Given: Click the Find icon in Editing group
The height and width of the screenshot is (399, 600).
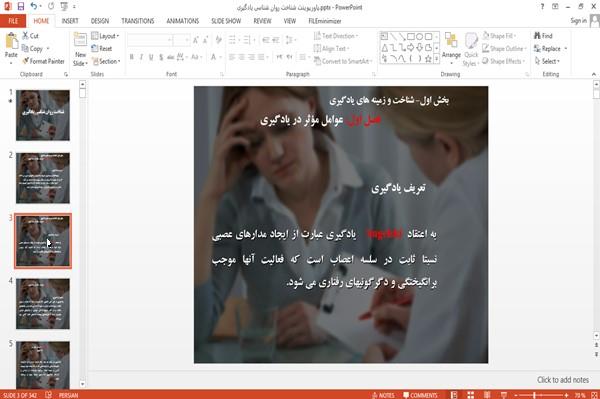Looking at the screenshot, I should click(x=543, y=36).
